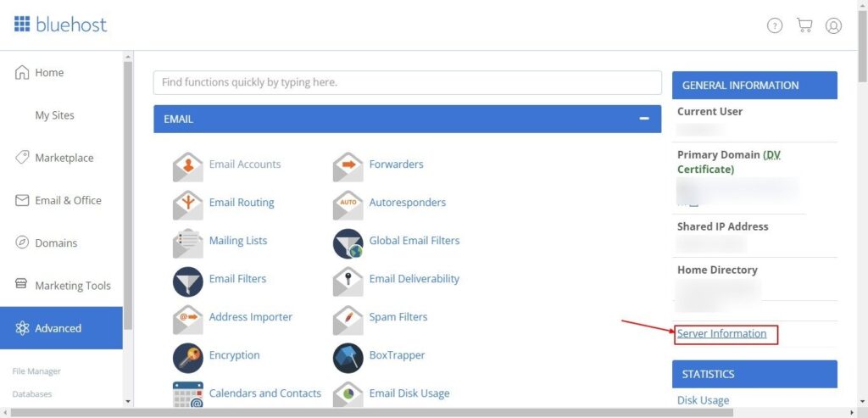Click the sidebar scrollbar down arrow

point(128,401)
